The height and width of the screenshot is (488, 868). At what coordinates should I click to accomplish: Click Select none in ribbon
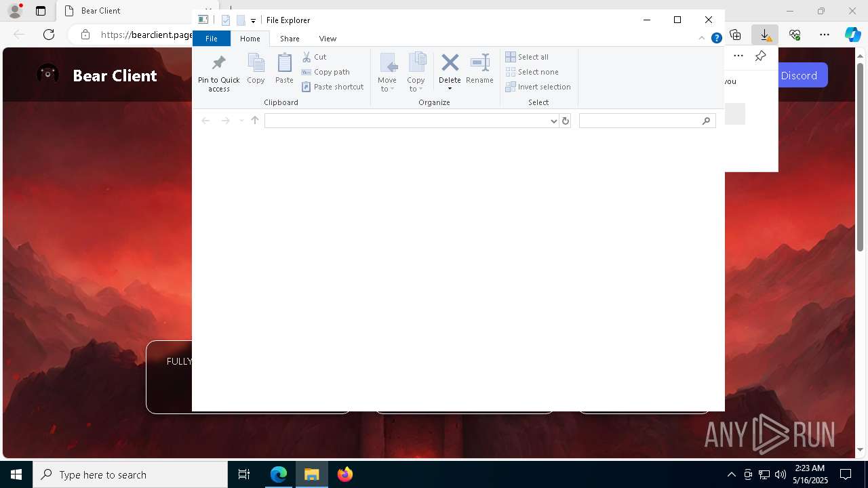532,72
